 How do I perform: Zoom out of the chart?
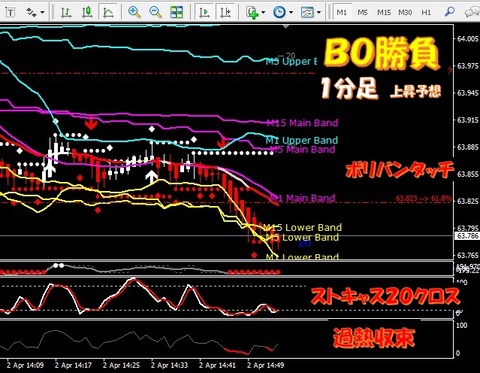pyautogui.click(x=155, y=13)
